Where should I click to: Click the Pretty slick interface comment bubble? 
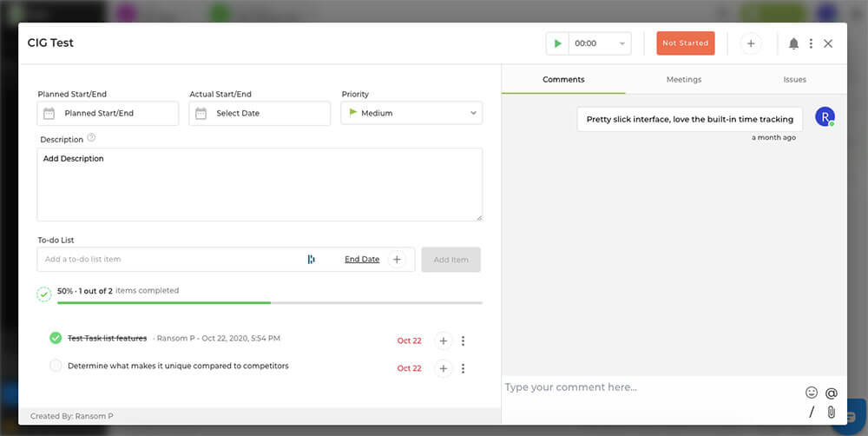690,119
